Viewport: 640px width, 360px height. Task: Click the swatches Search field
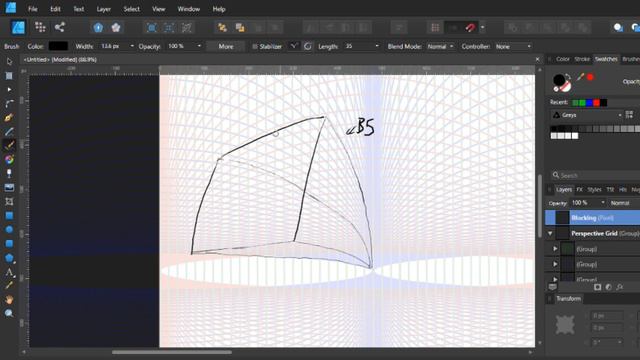[x=596, y=175]
